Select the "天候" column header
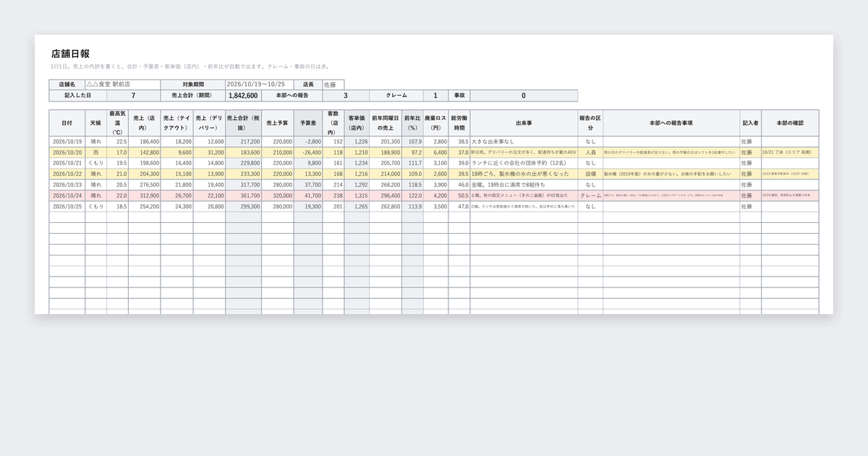 click(x=96, y=123)
